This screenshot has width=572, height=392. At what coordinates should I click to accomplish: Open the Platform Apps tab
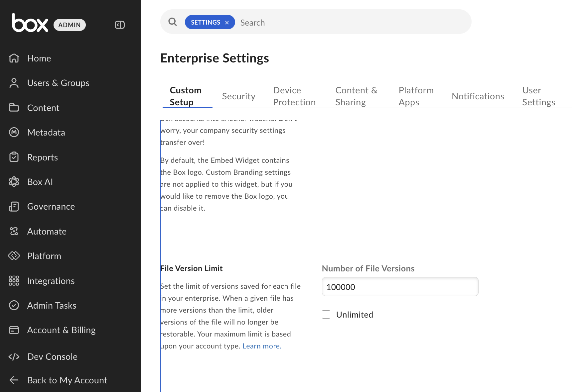[x=416, y=96]
